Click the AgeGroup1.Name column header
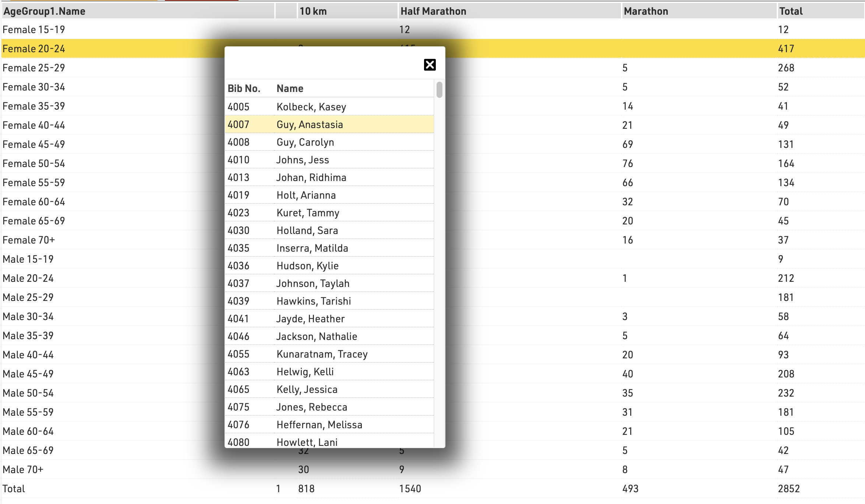This screenshot has width=865, height=504. click(44, 11)
